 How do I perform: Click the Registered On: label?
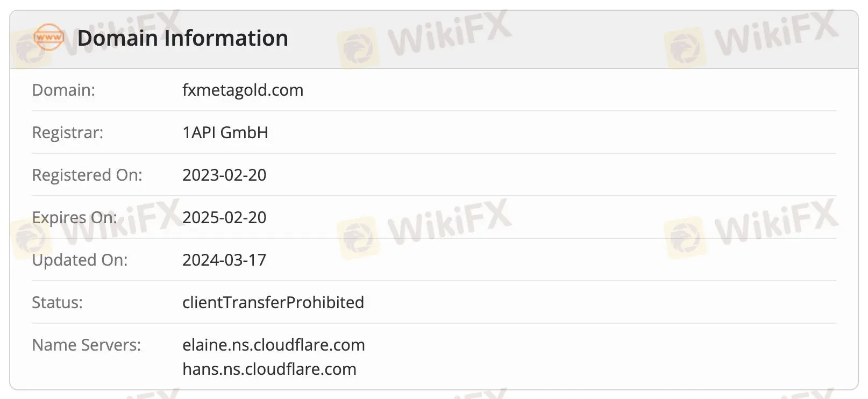pos(87,175)
